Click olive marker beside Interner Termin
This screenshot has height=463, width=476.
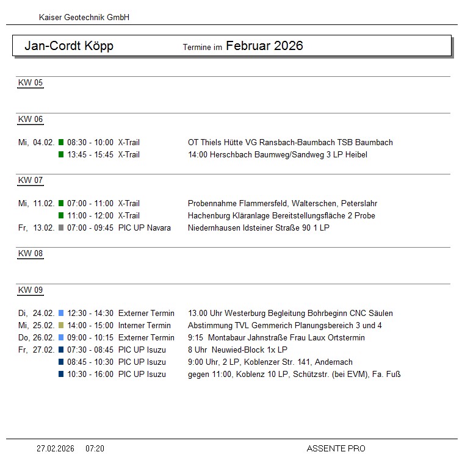click(61, 326)
